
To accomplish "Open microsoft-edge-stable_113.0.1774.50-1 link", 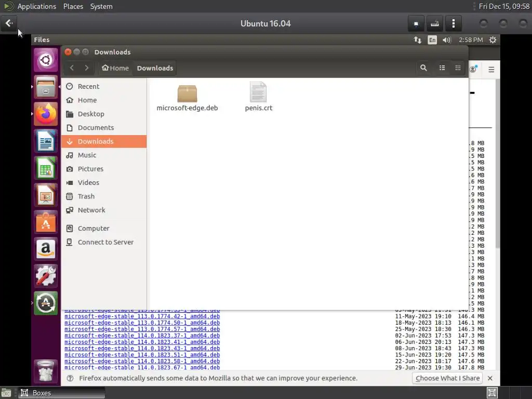I will (x=142, y=323).
